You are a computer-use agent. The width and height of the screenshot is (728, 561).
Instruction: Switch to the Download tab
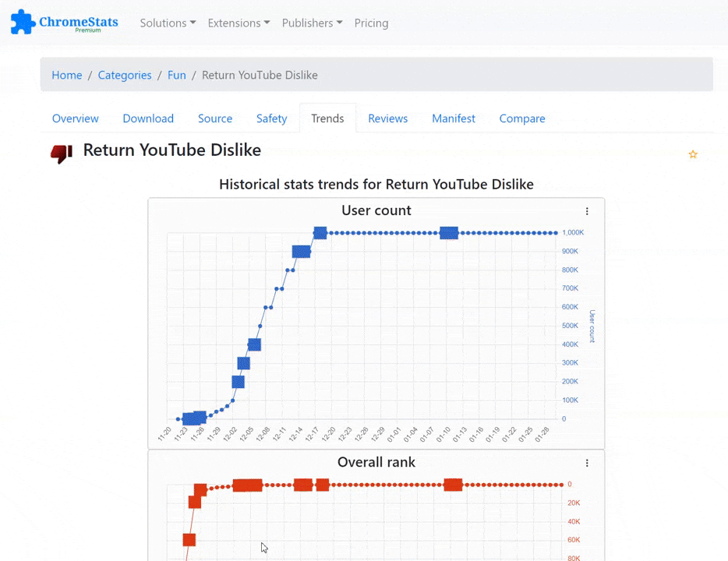[148, 118]
